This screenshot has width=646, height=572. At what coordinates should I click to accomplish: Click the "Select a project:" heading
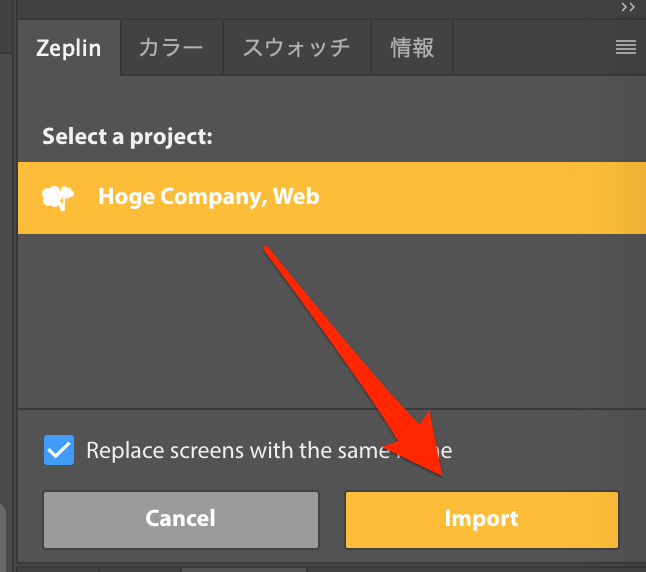[x=127, y=136]
